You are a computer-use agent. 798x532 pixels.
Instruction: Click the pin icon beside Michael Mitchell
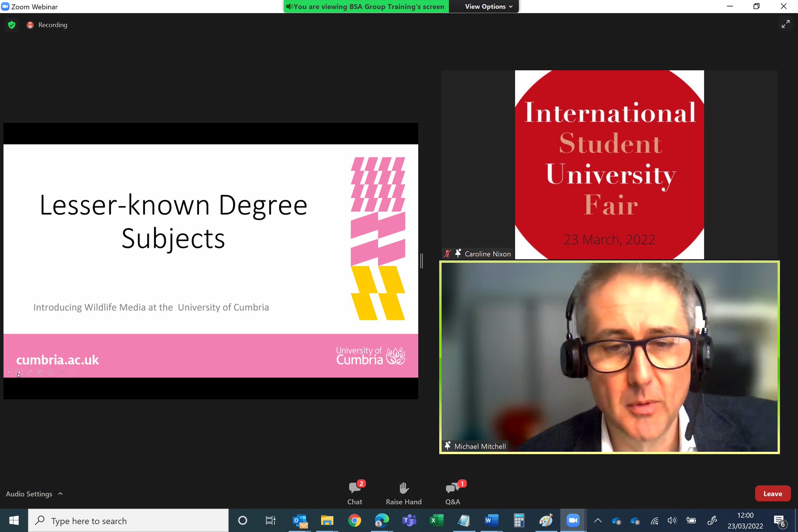point(448,446)
